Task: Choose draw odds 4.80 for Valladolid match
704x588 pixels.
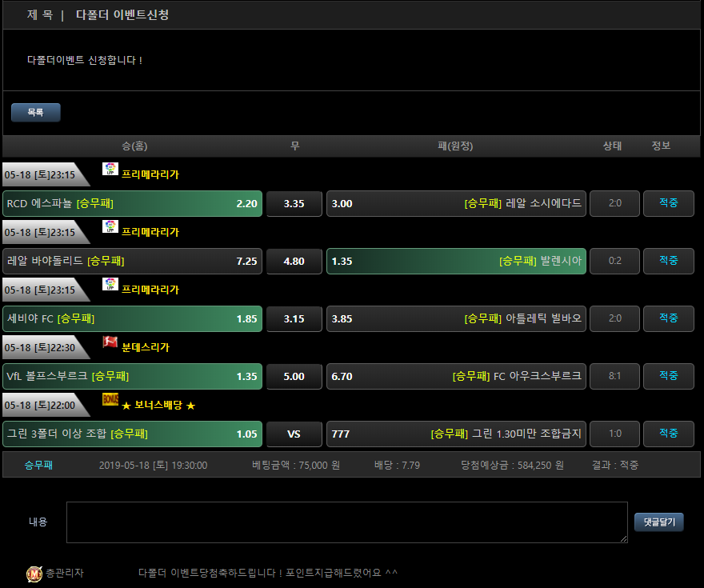Action: 294,262
